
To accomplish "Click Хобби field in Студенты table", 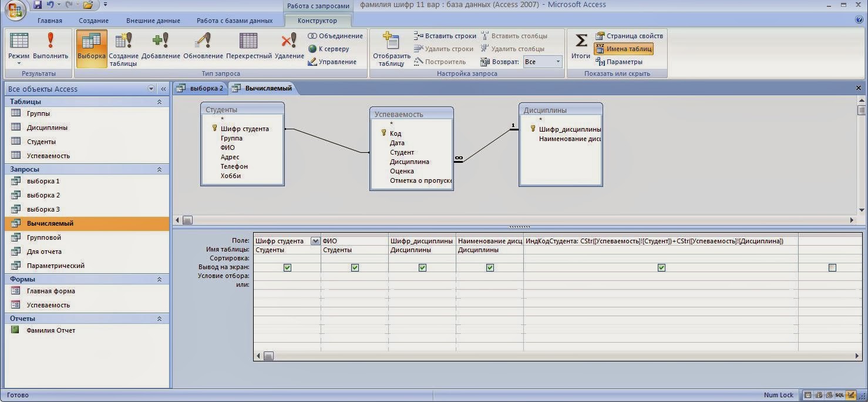I will pos(231,176).
